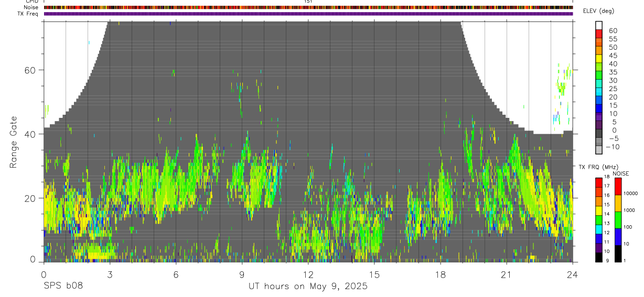Click the '55' value on ELEV colorbar
Viewport: 644px width, 297px height.
[x=613, y=39]
